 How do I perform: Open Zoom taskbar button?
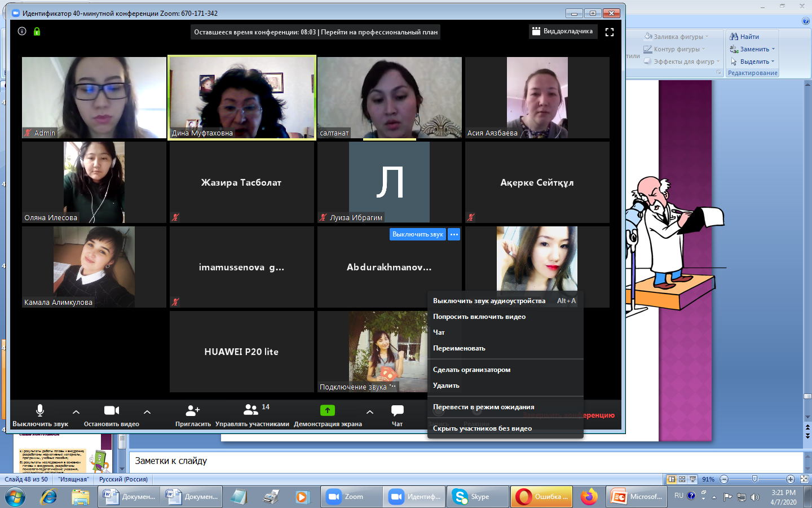(351, 497)
